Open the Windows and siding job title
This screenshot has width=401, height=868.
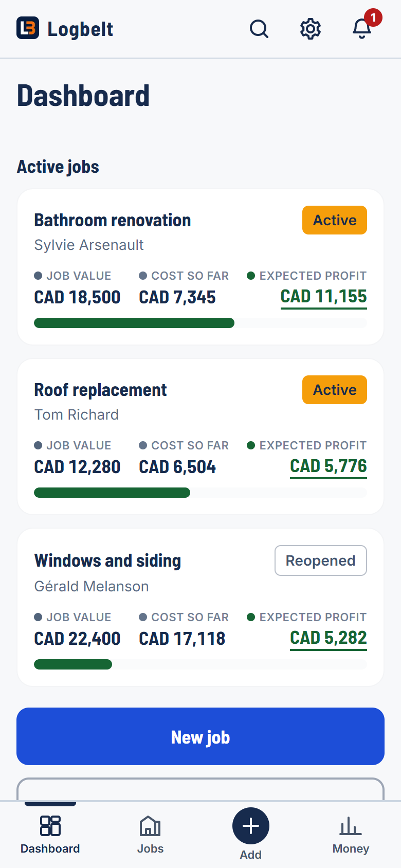pos(107,560)
